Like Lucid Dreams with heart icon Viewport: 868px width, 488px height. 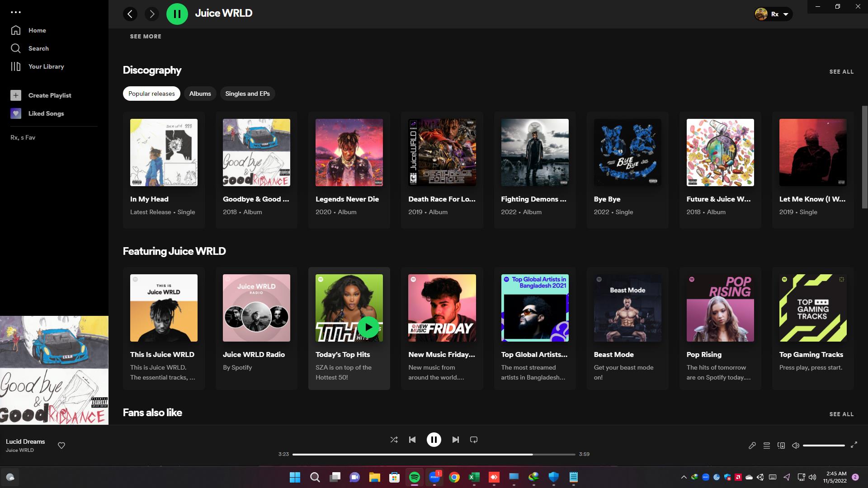click(61, 446)
